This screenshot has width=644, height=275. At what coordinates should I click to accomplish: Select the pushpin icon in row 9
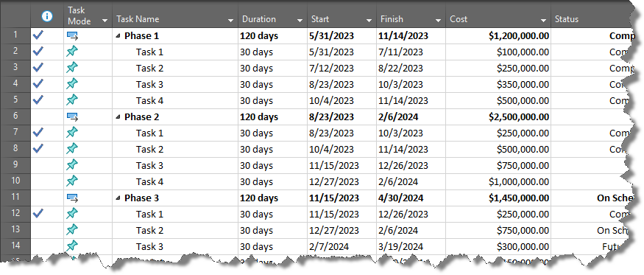pyautogui.click(x=72, y=165)
